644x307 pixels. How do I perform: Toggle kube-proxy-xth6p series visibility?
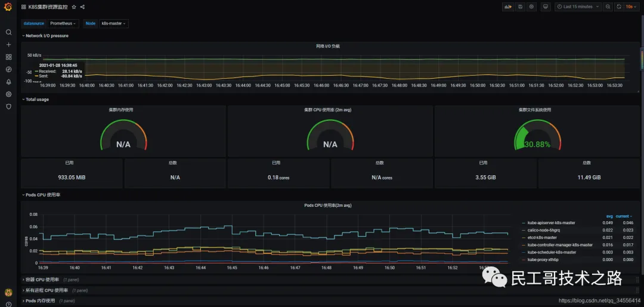(x=543, y=260)
